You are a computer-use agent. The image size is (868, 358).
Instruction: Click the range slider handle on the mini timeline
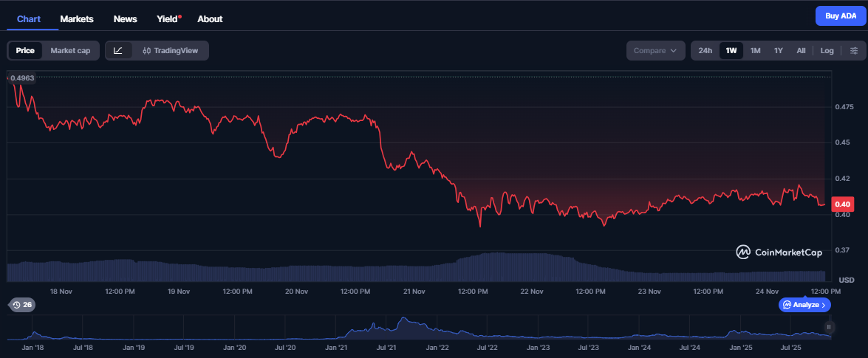829,326
